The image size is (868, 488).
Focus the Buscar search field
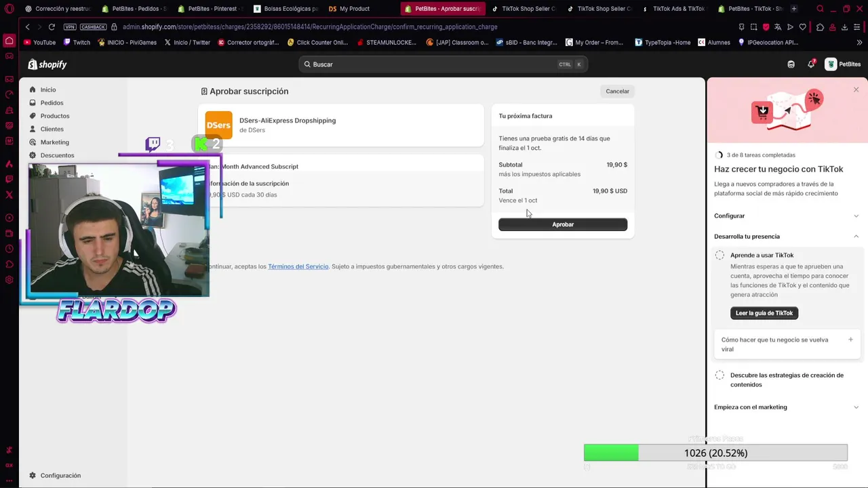[x=443, y=64]
